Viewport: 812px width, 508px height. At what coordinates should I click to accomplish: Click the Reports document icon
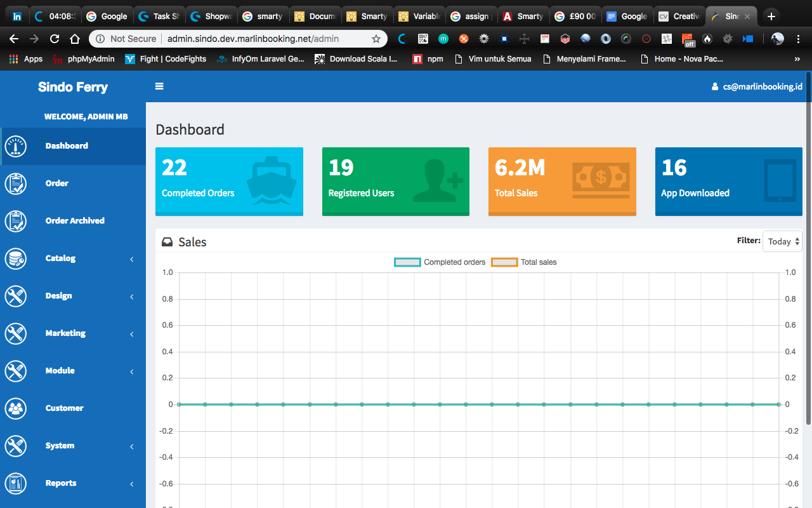[x=16, y=483]
